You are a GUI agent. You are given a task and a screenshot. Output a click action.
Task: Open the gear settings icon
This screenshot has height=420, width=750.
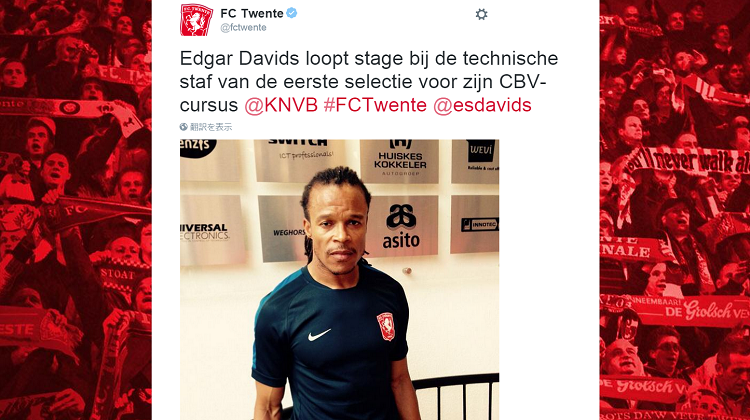point(481,14)
